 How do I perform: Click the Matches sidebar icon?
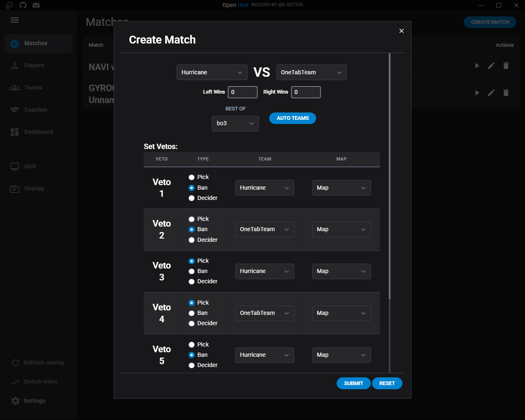point(15,44)
